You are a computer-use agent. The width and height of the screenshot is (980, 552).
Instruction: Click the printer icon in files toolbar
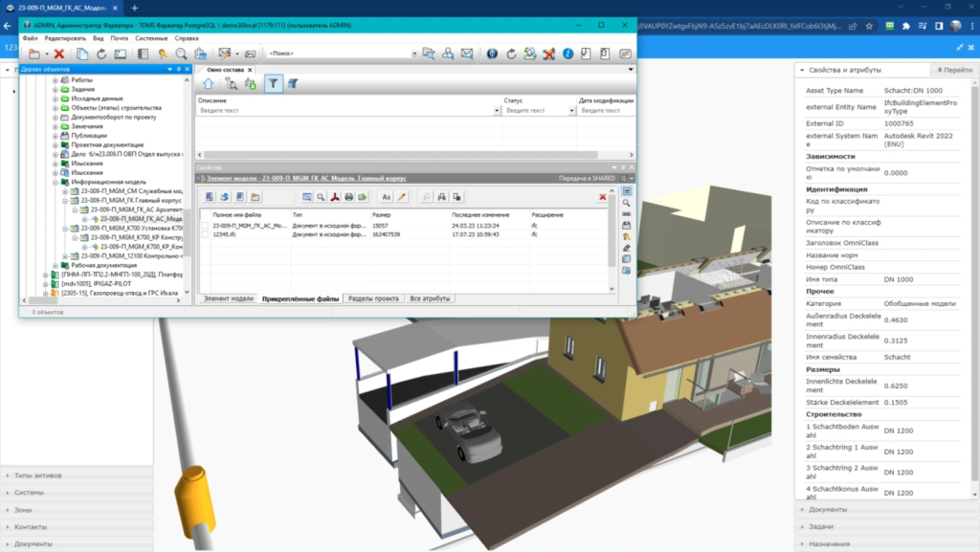(x=349, y=197)
